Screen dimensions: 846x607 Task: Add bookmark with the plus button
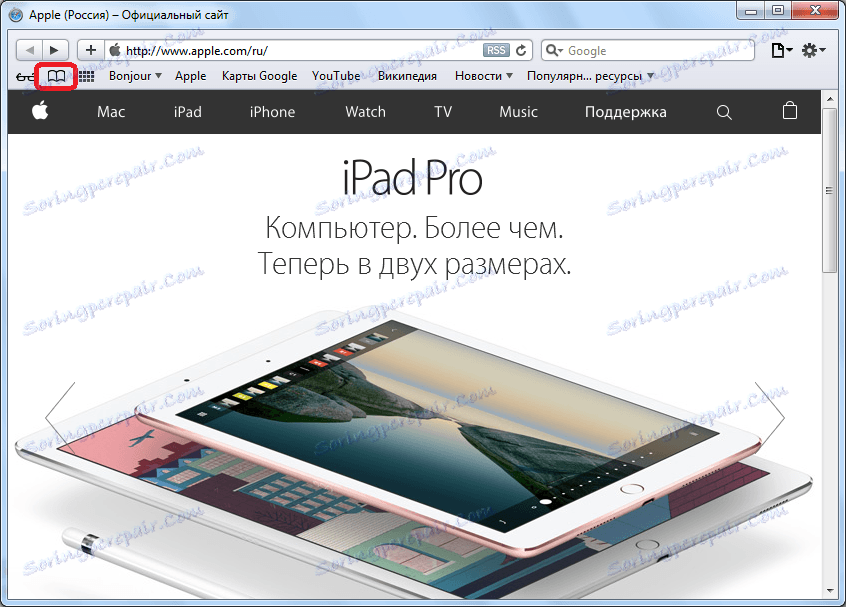91,50
